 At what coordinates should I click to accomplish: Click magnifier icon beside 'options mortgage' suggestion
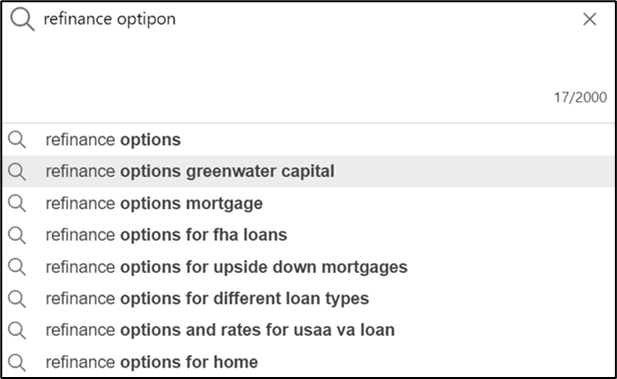click(17, 203)
